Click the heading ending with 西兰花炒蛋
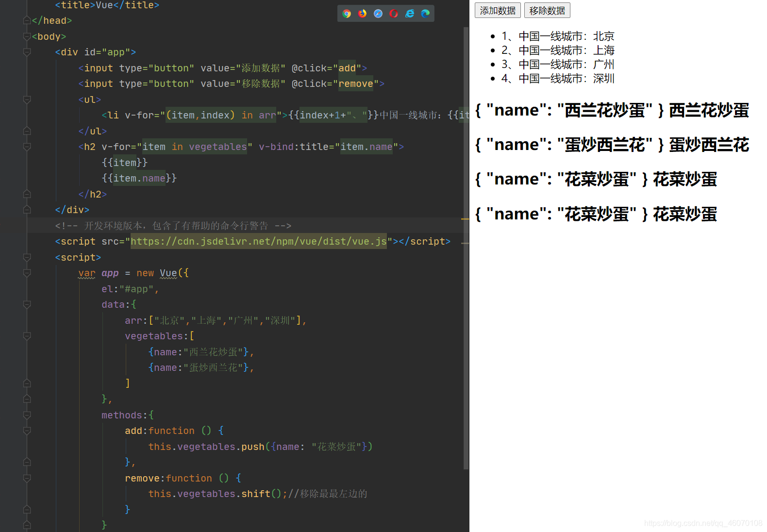 (x=612, y=110)
